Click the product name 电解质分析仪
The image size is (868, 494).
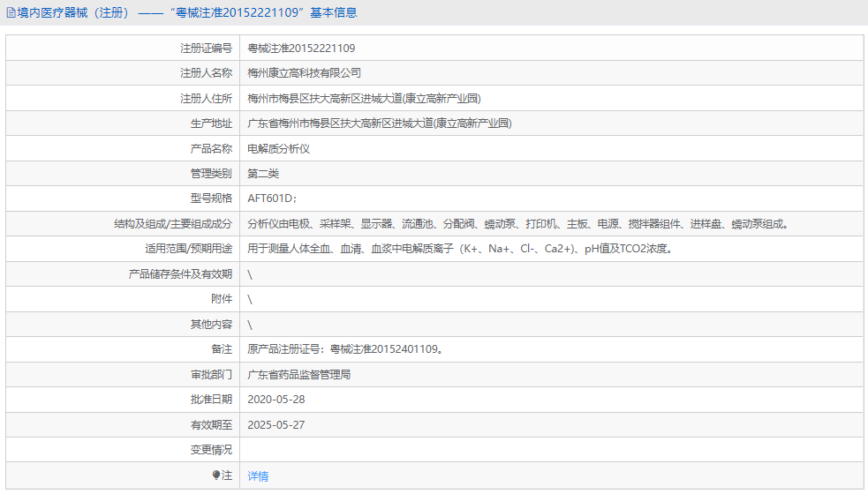[278, 149]
